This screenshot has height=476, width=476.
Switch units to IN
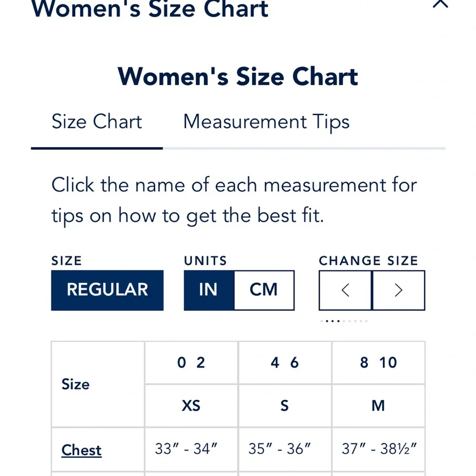(x=208, y=290)
